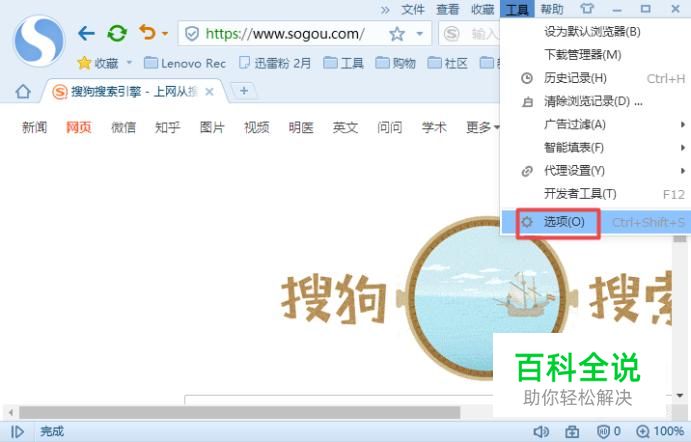Click the 英文 navigation link
The width and height of the screenshot is (691, 442).
(x=346, y=127)
